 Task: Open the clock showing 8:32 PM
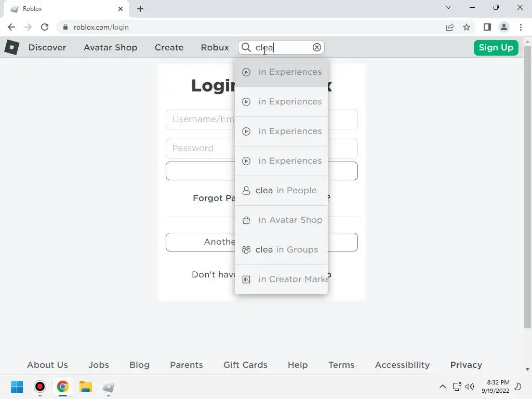click(x=495, y=387)
